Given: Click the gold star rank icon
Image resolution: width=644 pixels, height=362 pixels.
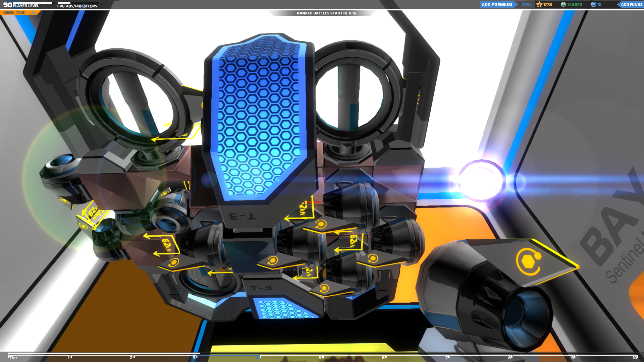Looking at the screenshot, I should pyautogui.click(x=539, y=5).
